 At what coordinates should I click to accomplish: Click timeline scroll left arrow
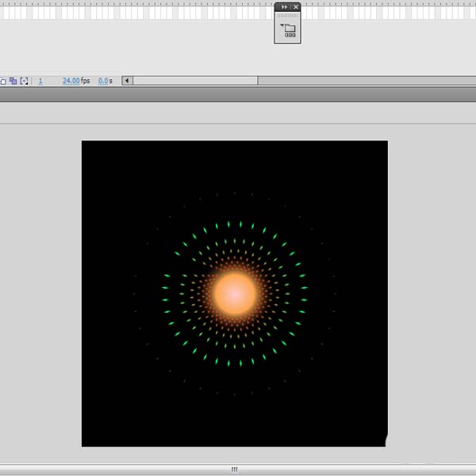(x=127, y=81)
